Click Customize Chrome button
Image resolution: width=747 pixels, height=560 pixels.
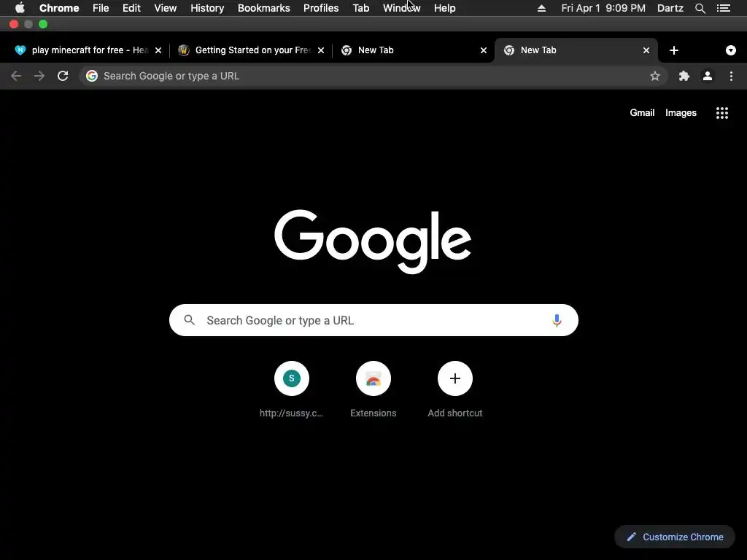[675, 537]
